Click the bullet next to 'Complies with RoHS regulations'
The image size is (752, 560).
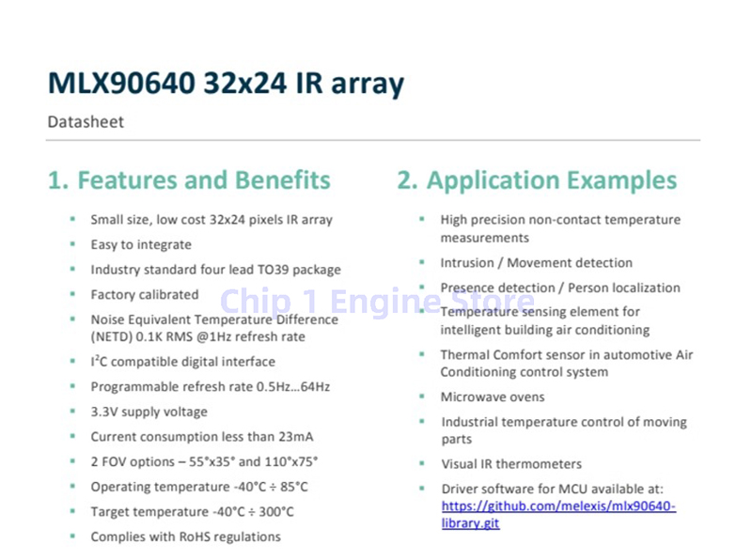pyautogui.click(x=71, y=537)
